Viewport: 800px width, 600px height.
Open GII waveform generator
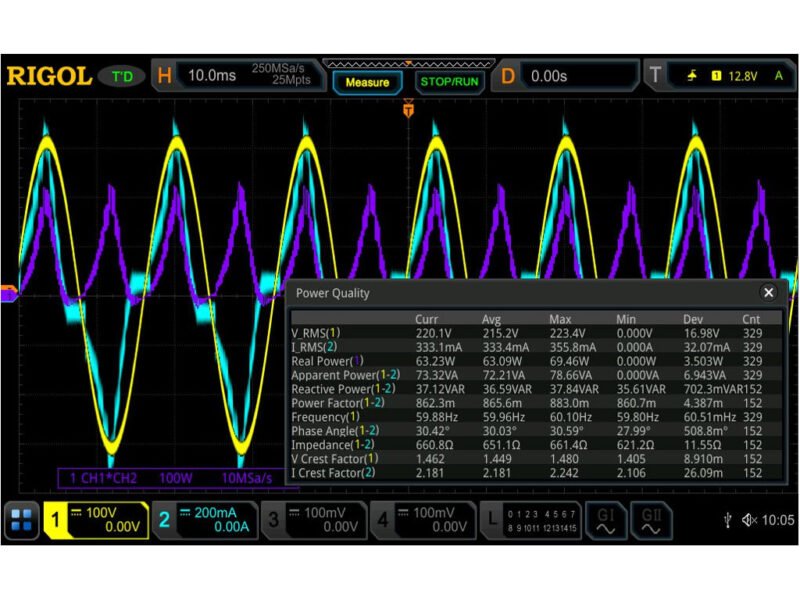651,520
